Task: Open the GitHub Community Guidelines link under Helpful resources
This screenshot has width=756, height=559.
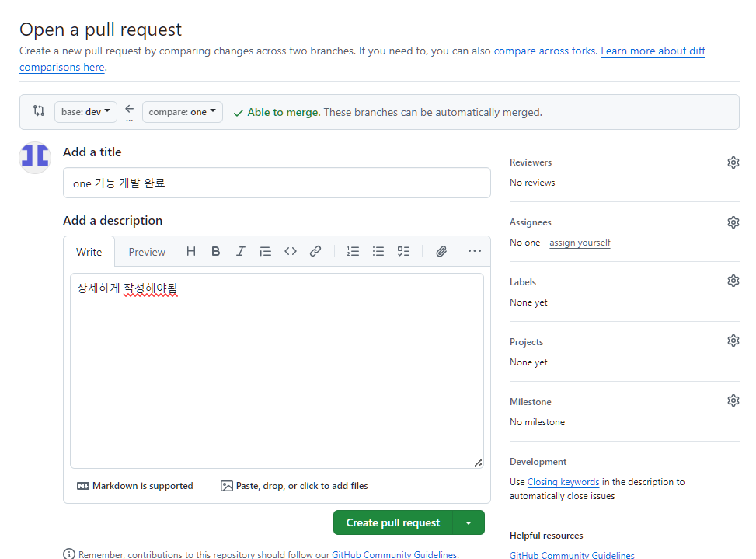Action: pyautogui.click(x=572, y=555)
